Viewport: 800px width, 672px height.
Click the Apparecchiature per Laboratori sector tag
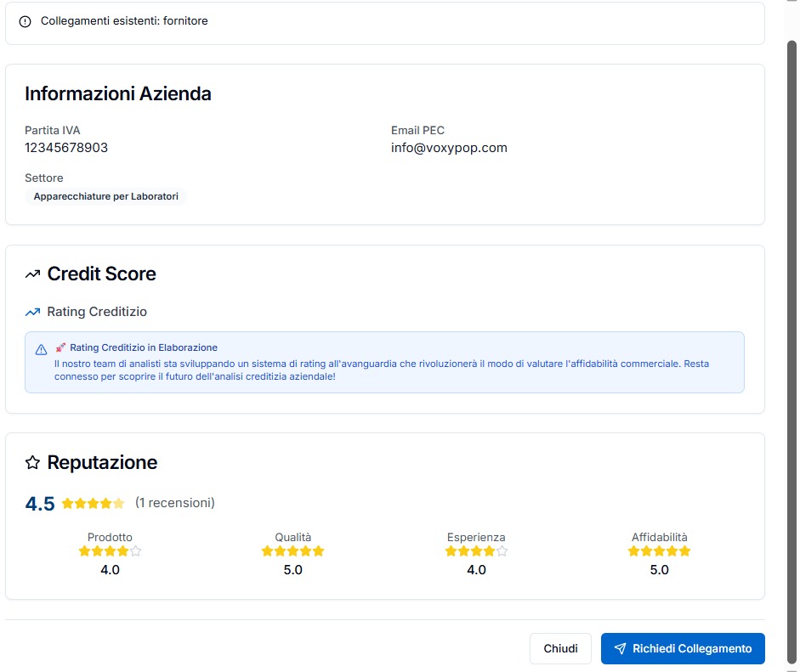106,196
